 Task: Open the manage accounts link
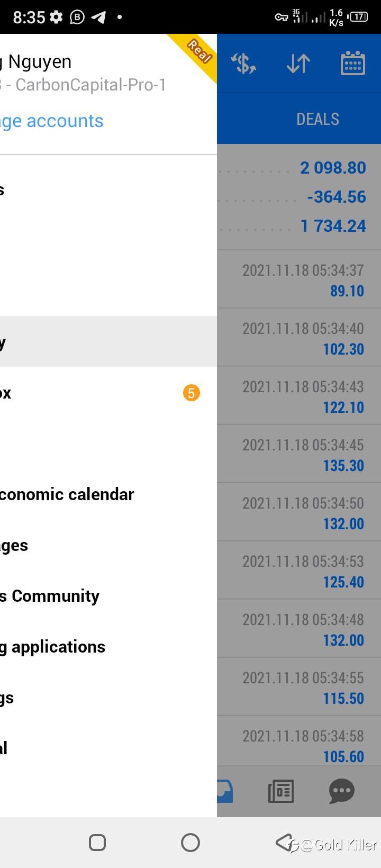coord(52,121)
